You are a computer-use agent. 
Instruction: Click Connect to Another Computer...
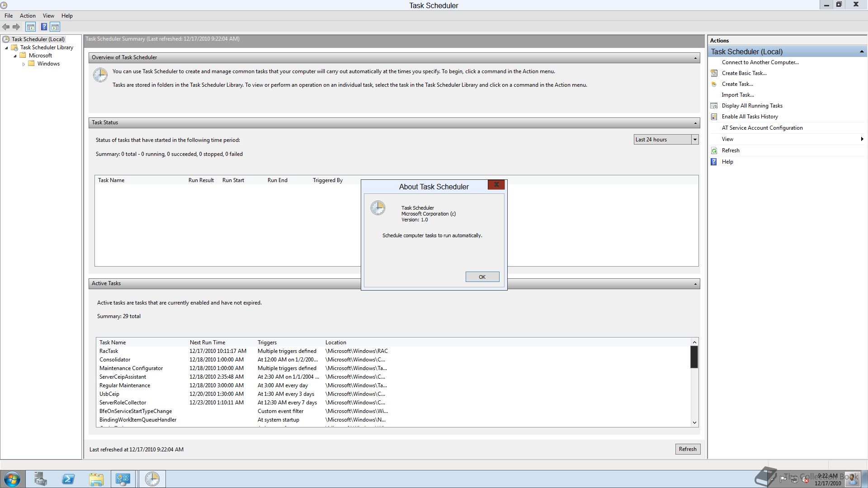(760, 62)
